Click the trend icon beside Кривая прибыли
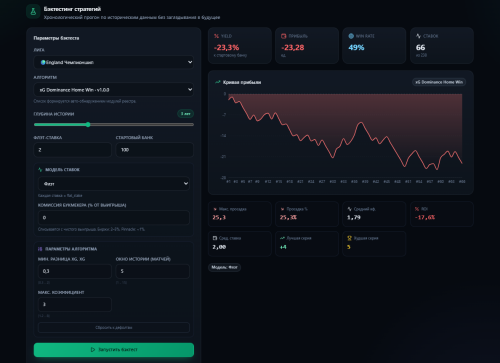Screen dimensions: 500x363 [x=218, y=82]
